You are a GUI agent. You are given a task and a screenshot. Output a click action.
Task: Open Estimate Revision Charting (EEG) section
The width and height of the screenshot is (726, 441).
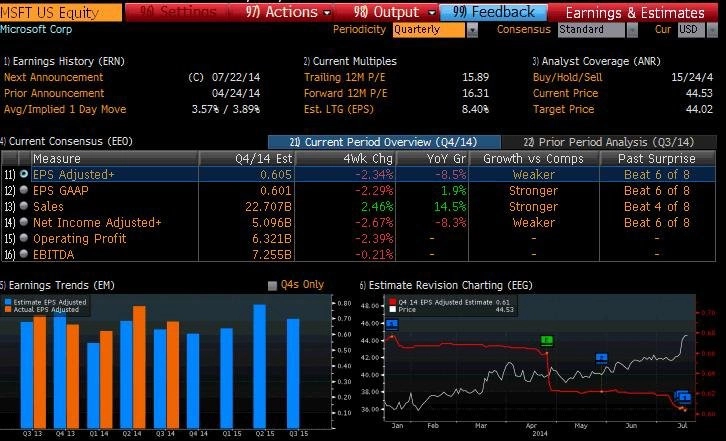pos(446,285)
